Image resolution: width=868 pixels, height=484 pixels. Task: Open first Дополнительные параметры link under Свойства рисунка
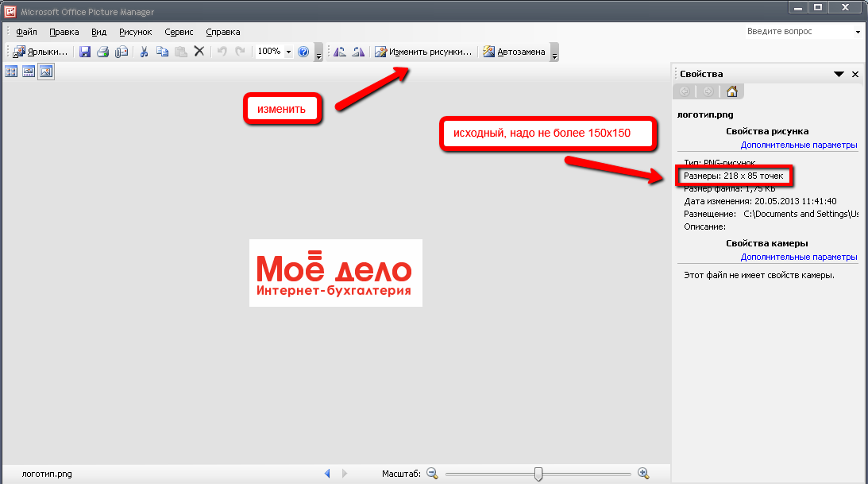(798, 145)
